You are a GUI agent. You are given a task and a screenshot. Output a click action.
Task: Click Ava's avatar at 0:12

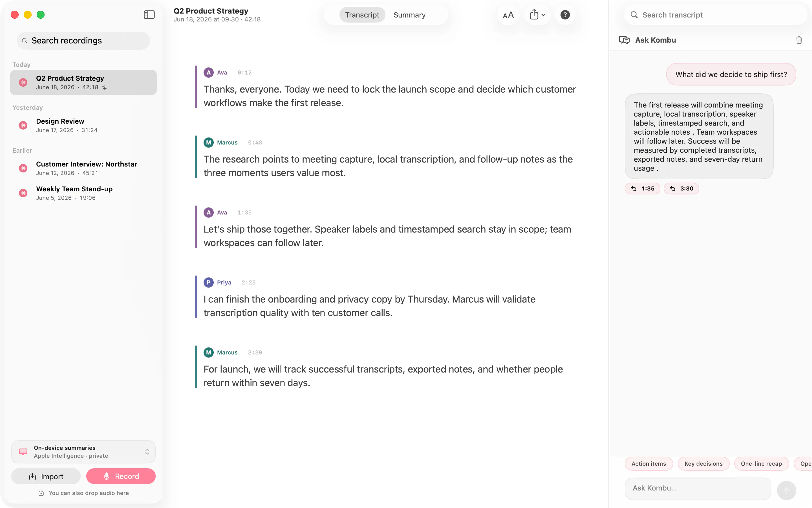click(x=209, y=73)
